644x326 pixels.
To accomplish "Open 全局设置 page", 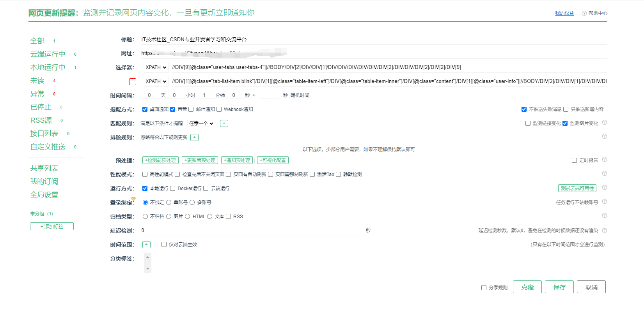I will click(44, 195).
